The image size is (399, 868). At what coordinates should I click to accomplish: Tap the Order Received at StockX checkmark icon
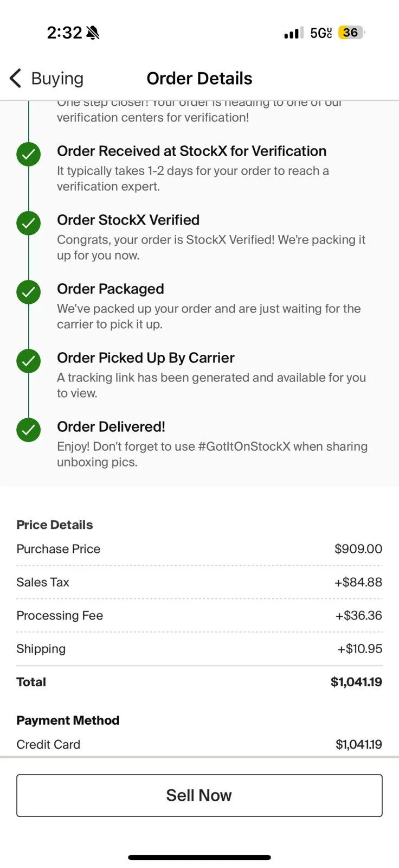coord(28,155)
